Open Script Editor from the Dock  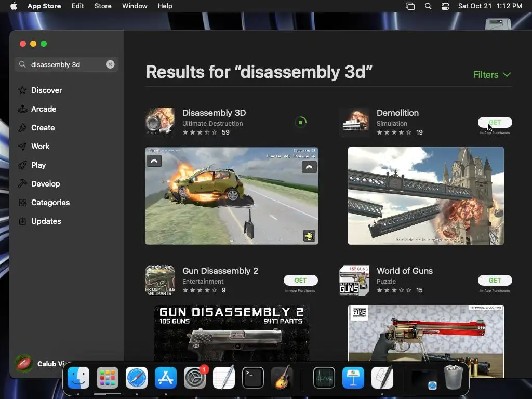tap(382, 378)
